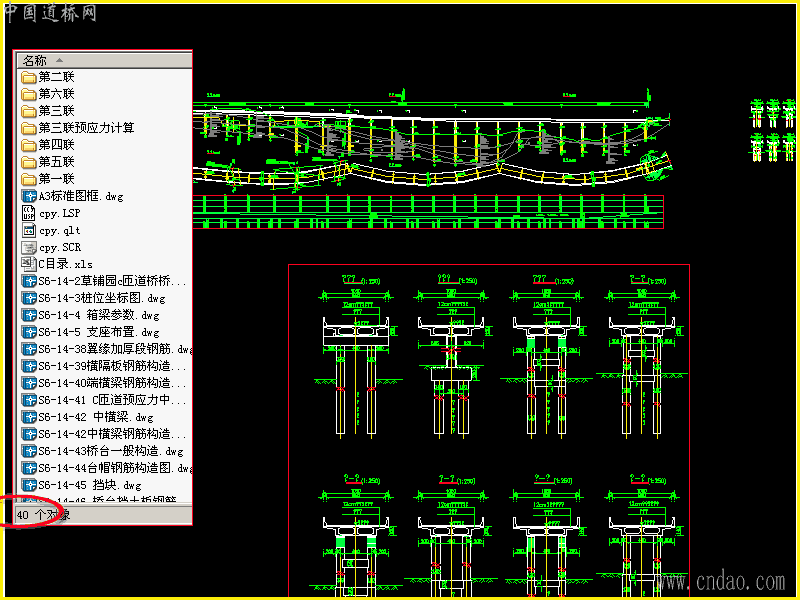Image resolution: width=800 pixels, height=600 pixels.
Task: Select the cpy.LSP lisp file icon
Action: (x=29, y=213)
